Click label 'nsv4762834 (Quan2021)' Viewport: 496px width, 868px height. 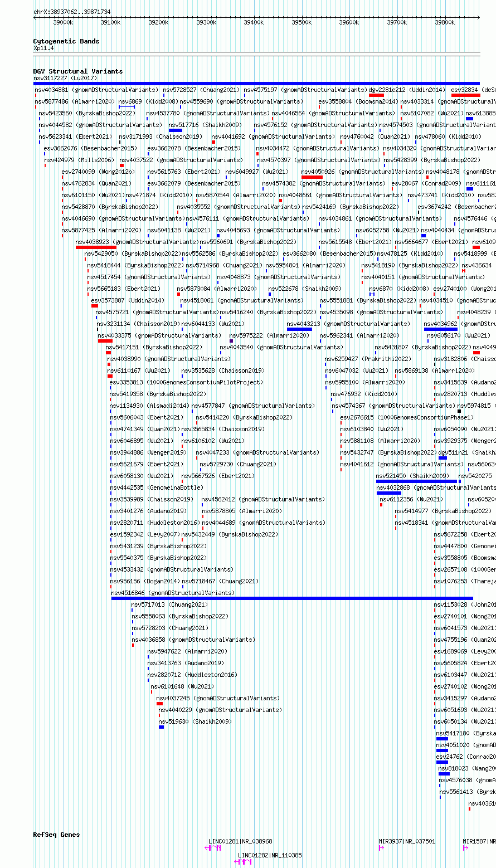pyautogui.click(x=96, y=183)
